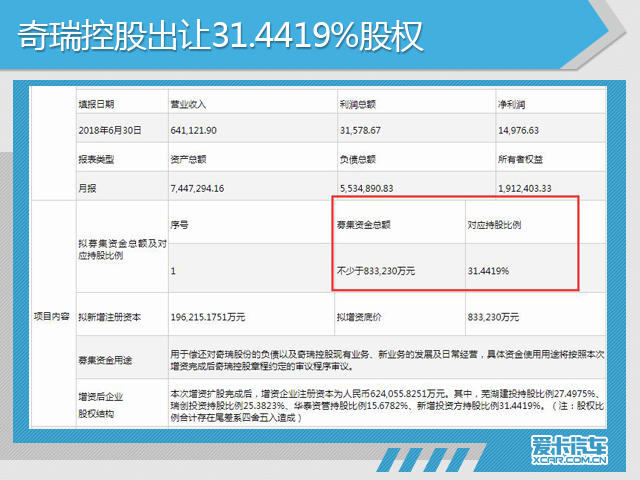Select the 报表类型 cell
The image size is (640, 480).
(96, 159)
